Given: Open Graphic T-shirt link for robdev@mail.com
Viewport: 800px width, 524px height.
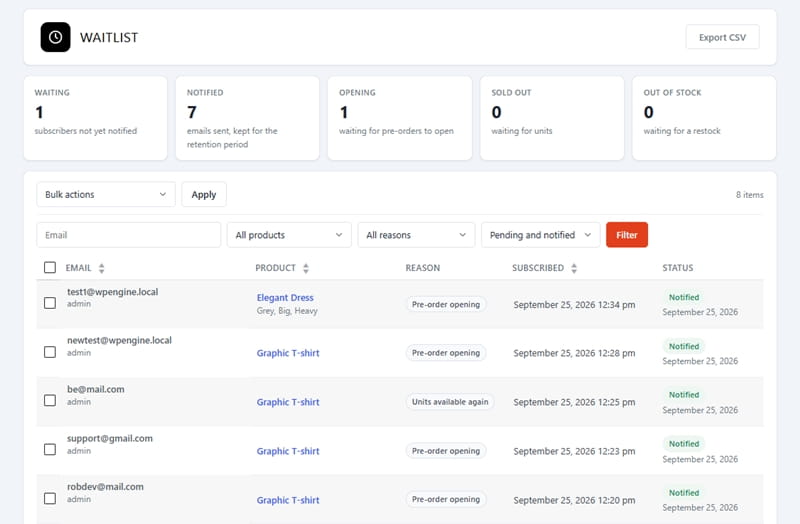Looking at the screenshot, I should tap(288, 500).
